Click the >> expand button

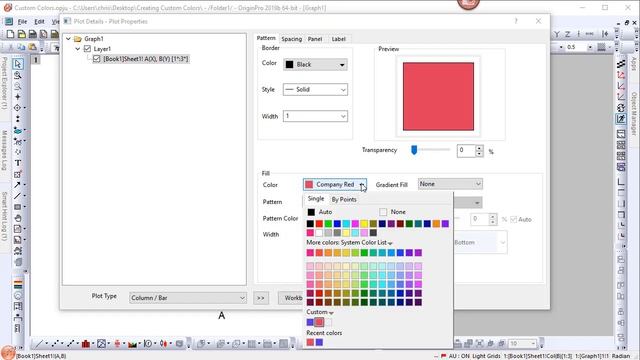click(x=260, y=298)
